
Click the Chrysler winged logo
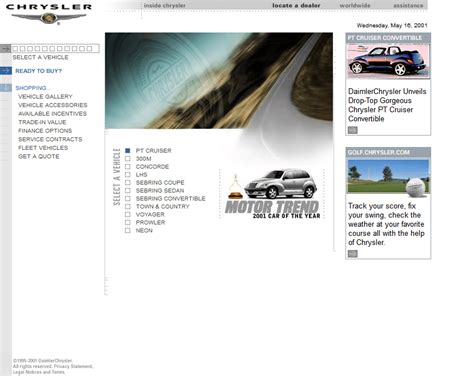click(x=49, y=18)
